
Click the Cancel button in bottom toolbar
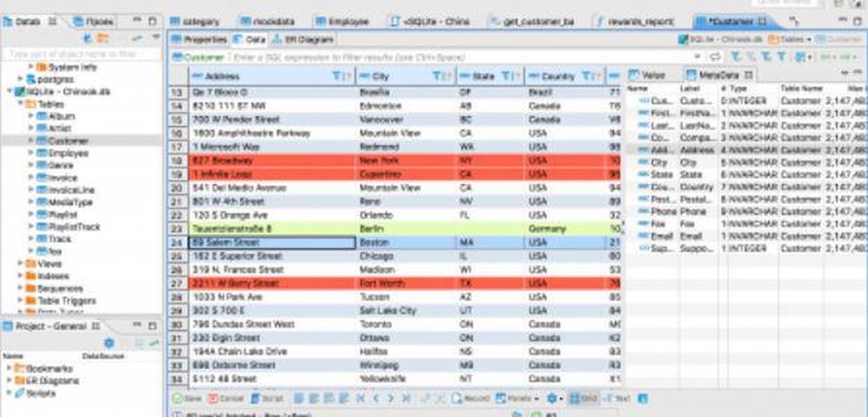click(226, 398)
